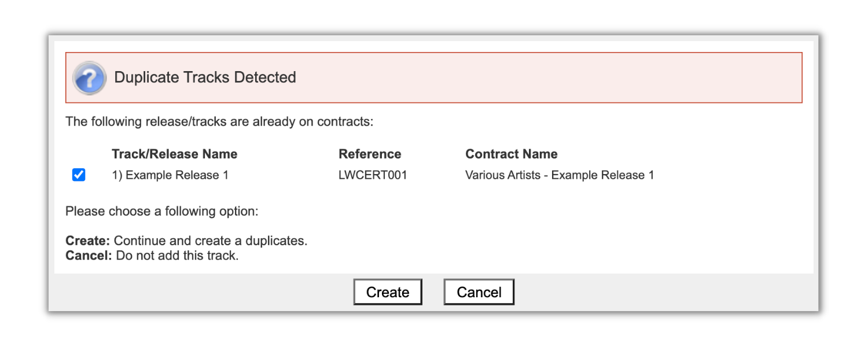
Task: Click the bold 'Cancel:' option label
Action: coord(89,255)
